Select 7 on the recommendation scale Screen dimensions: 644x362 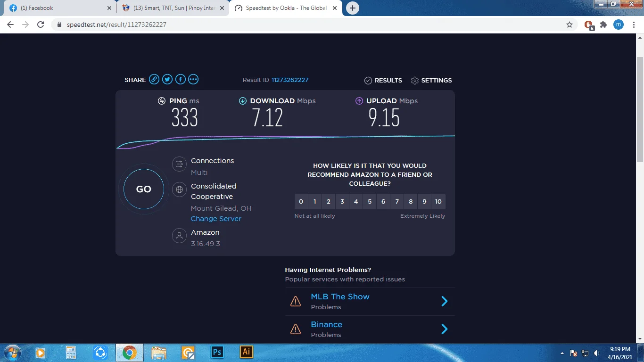coord(397,201)
